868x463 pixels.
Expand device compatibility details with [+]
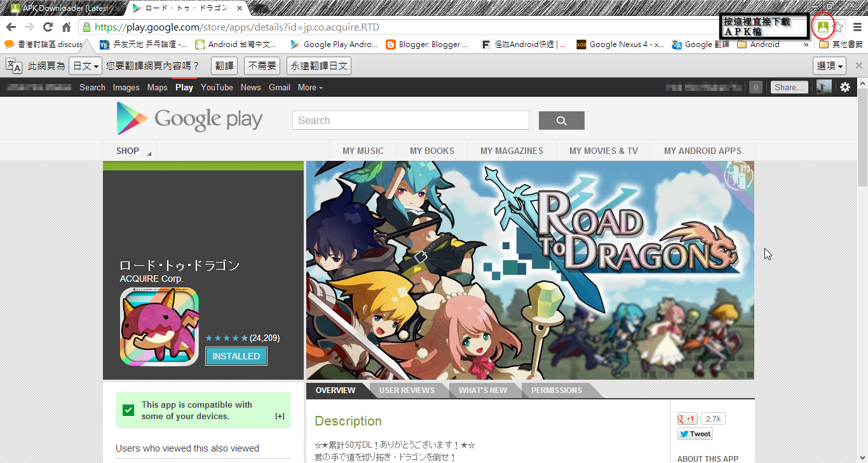tap(280, 416)
